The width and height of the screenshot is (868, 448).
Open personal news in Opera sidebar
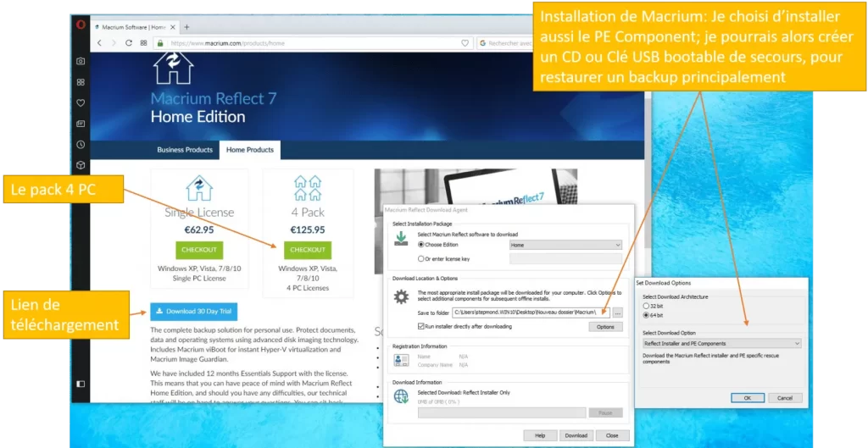(81, 124)
